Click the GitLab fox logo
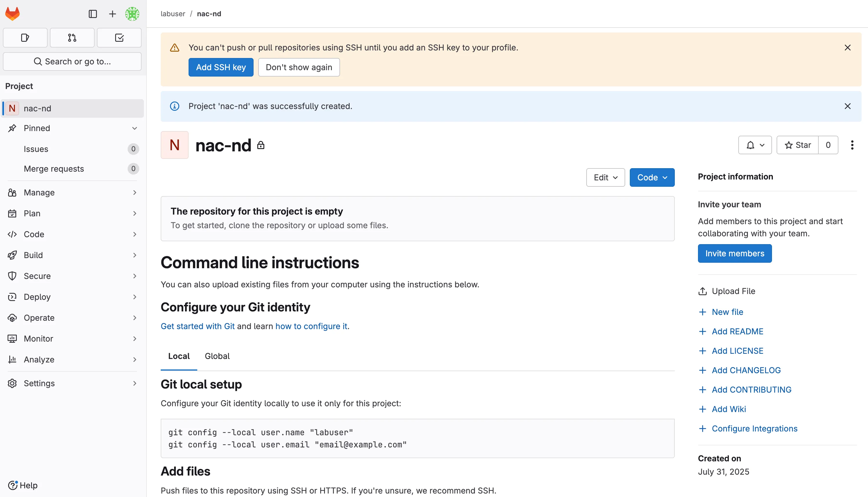 point(13,14)
